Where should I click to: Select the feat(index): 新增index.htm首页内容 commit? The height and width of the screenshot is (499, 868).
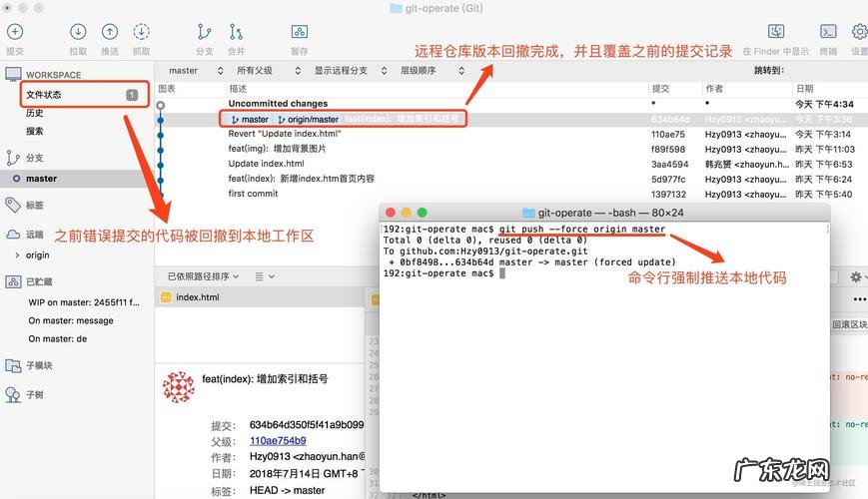pos(511,179)
